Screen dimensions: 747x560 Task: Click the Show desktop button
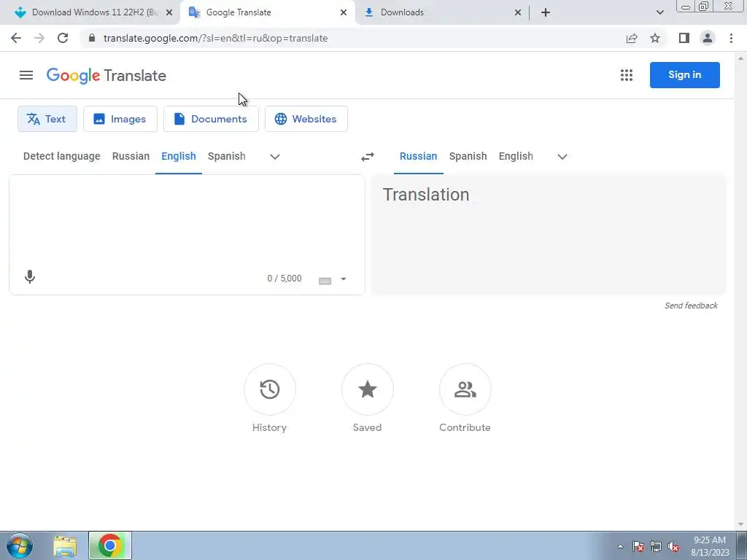click(742, 545)
